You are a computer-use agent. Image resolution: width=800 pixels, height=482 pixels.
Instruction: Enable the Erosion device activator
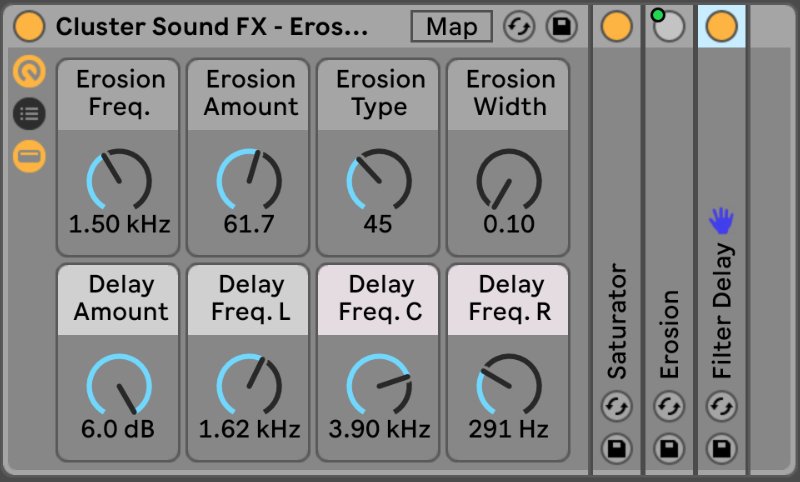click(669, 27)
